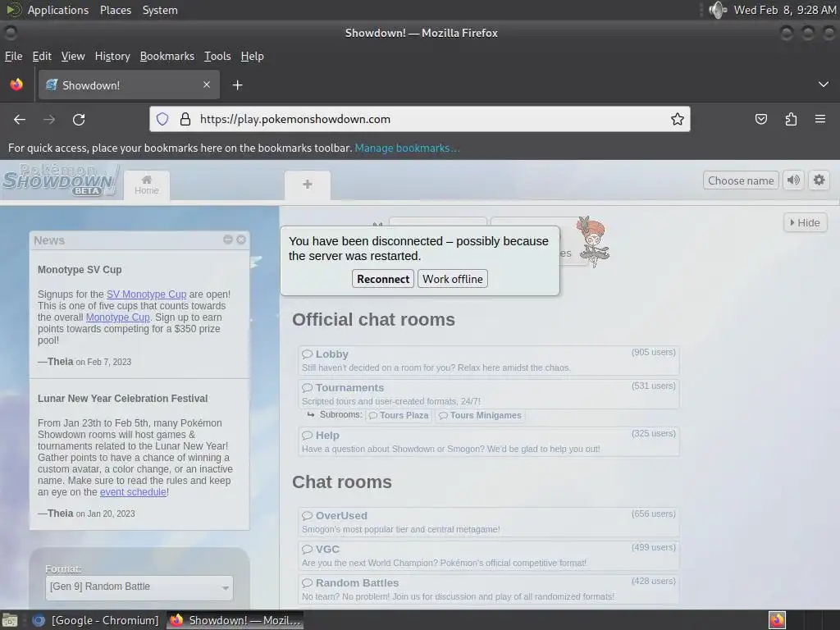Join the Help chat room
840x630 pixels.
[489, 441]
